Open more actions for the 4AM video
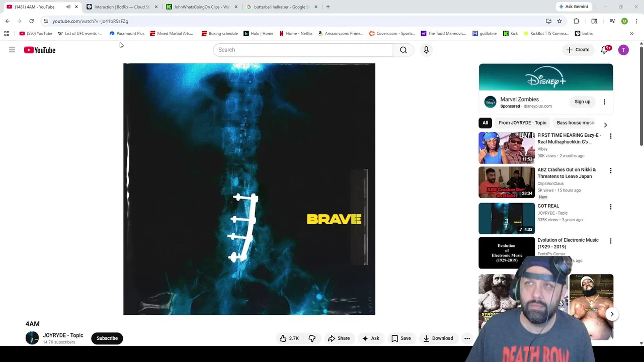644x362 pixels. [x=467, y=338]
